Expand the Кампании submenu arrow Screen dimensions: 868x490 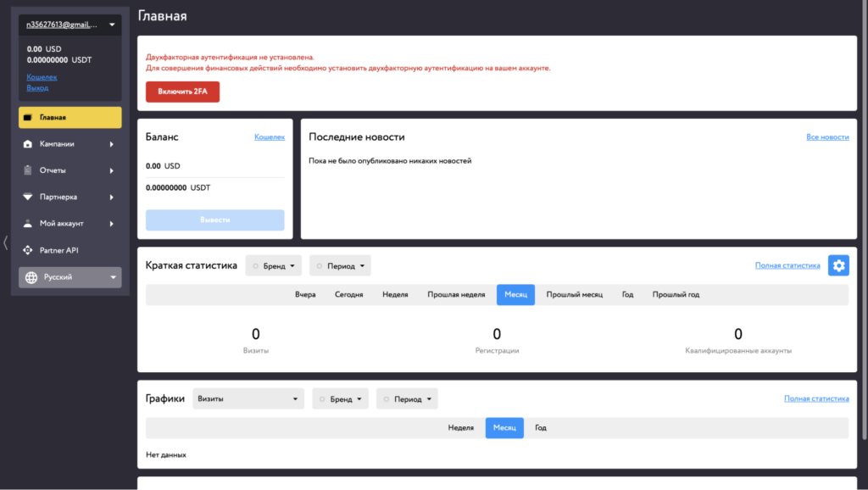pyautogui.click(x=112, y=144)
